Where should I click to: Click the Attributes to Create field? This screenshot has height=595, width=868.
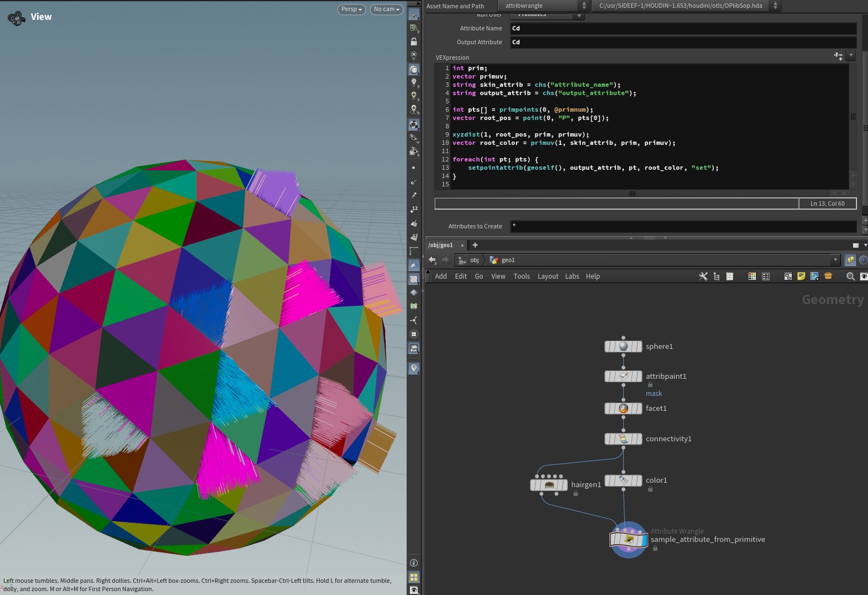[683, 226]
